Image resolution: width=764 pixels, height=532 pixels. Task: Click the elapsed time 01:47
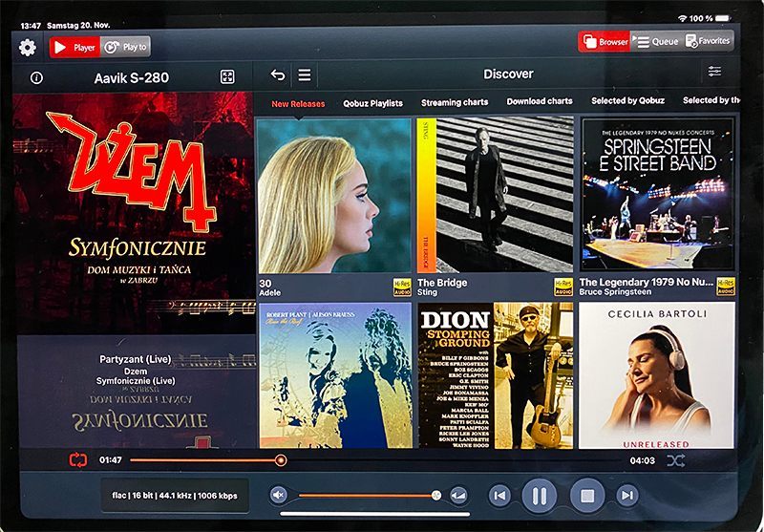110,460
